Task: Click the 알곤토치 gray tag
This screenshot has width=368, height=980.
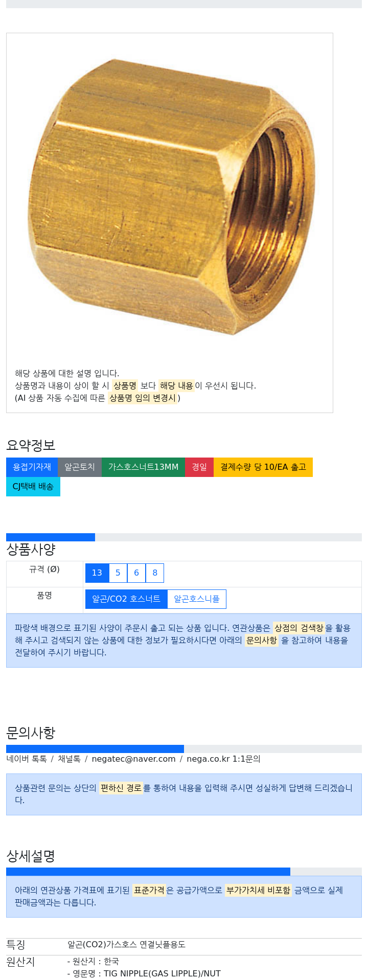Action: [x=80, y=467]
